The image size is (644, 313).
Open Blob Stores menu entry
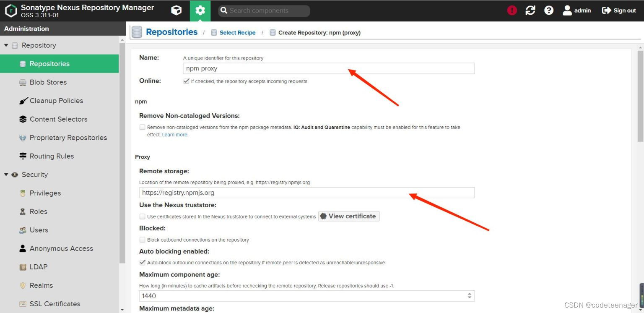tap(60, 82)
